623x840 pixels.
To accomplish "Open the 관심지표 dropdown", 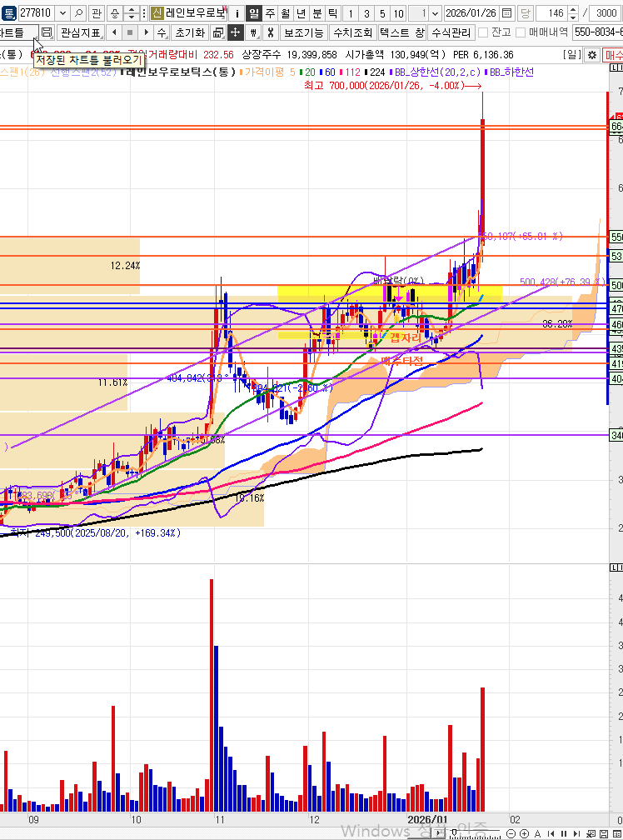I will (x=80, y=32).
